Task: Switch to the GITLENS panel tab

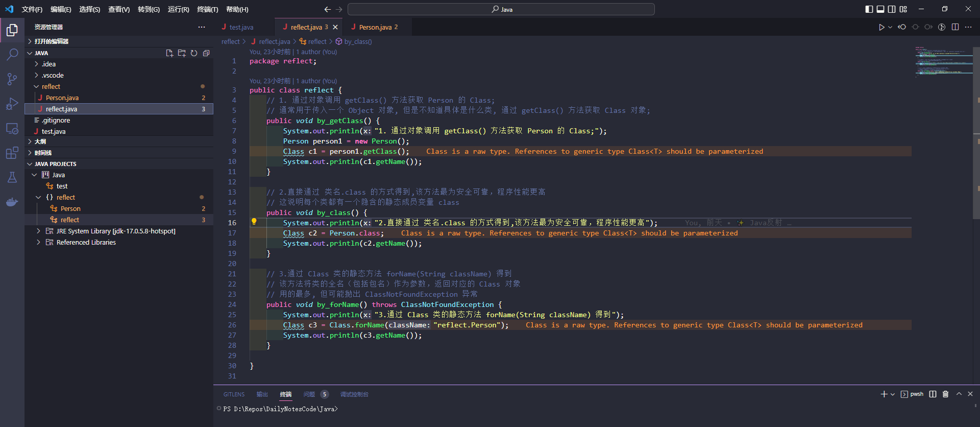Action: coord(234,394)
